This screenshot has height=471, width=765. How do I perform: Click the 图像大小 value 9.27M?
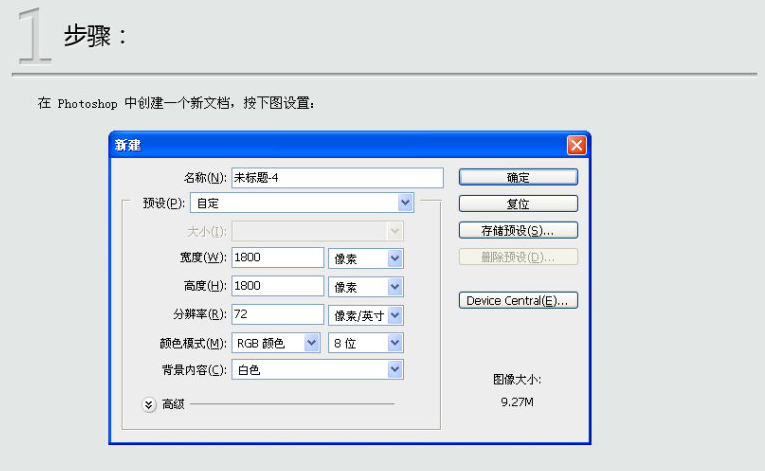517,402
